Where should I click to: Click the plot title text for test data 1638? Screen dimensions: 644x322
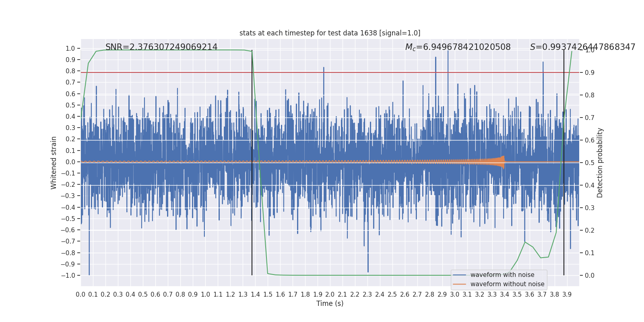point(330,33)
